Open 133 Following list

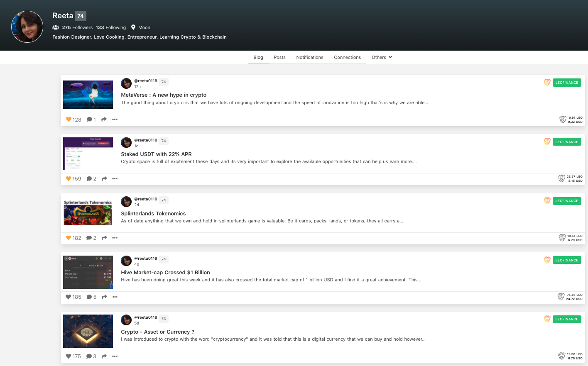tap(110, 27)
